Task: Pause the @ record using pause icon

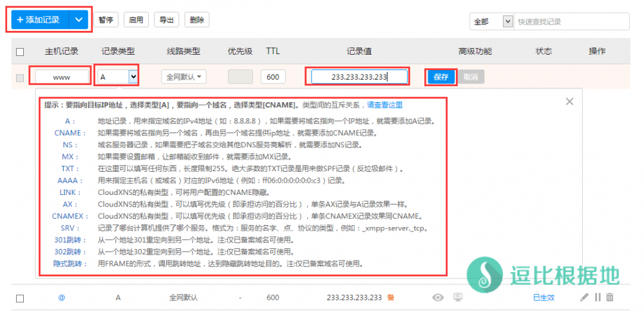Action: pyautogui.click(x=598, y=297)
